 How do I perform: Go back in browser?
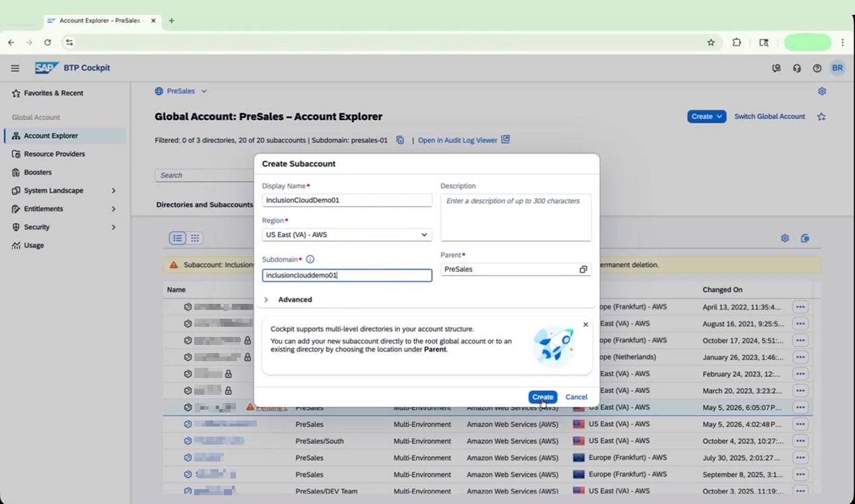click(x=11, y=42)
